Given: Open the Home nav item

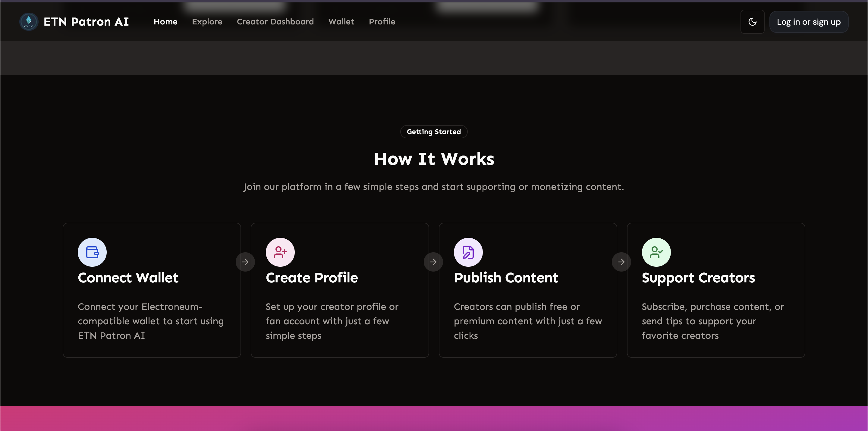Looking at the screenshot, I should (165, 22).
